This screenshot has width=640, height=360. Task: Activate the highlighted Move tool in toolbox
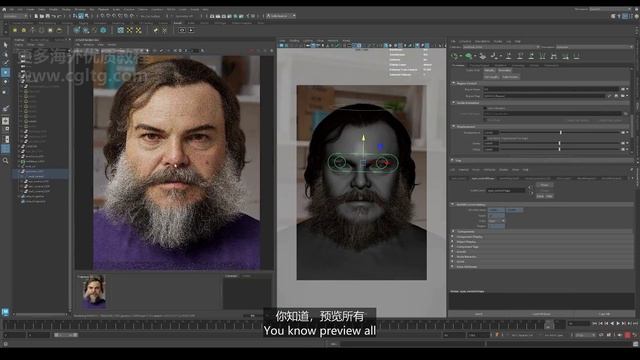(5, 72)
